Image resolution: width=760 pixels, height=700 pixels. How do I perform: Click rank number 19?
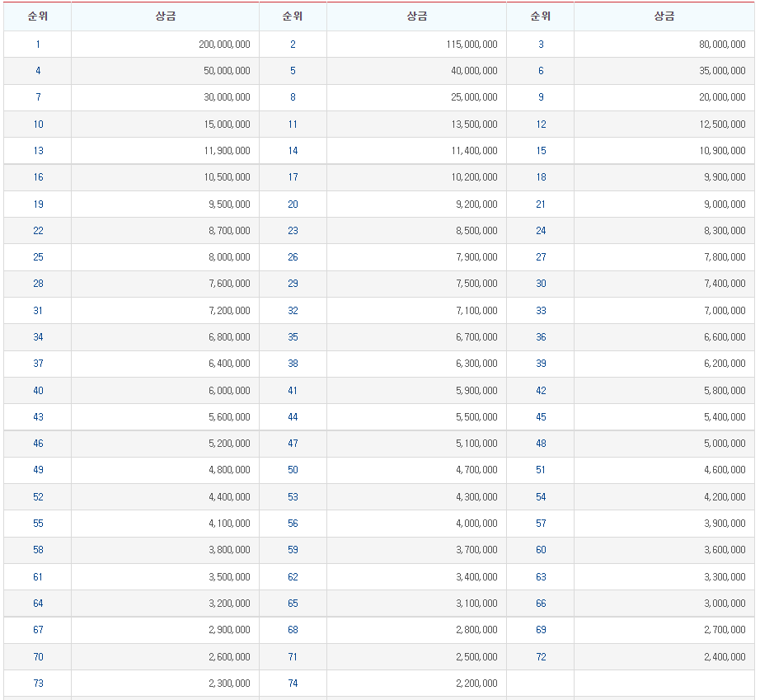click(x=38, y=204)
